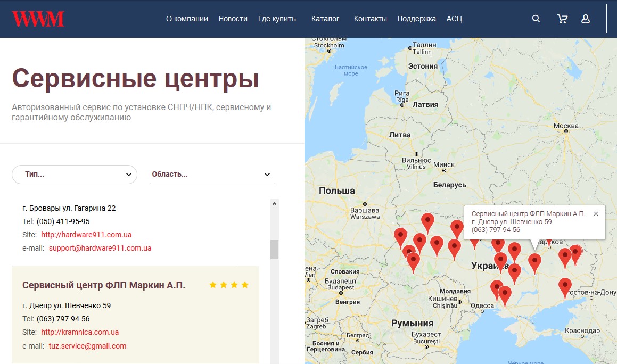Click the service list scrollbar thumb

pyautogui.click(x=274, y=249)
